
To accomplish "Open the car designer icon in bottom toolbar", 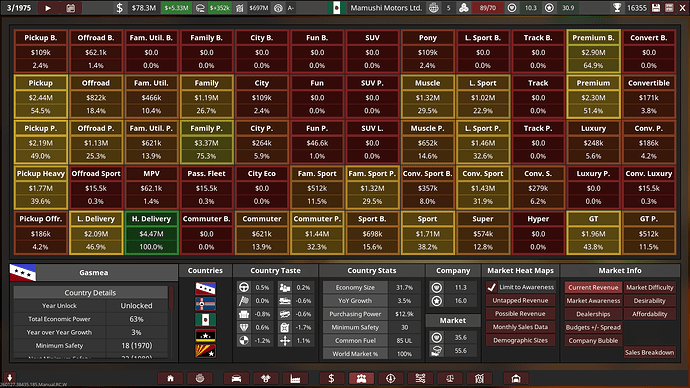I will coord(236,378).
